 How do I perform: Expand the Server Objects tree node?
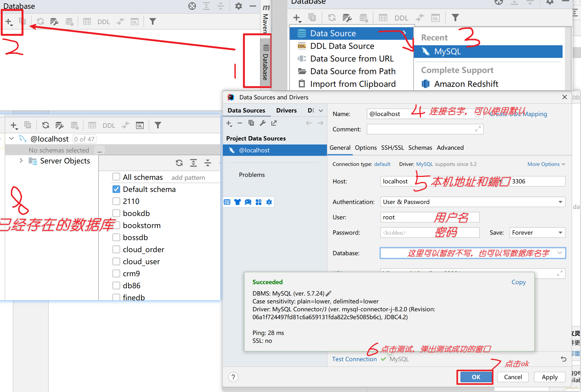21,160
